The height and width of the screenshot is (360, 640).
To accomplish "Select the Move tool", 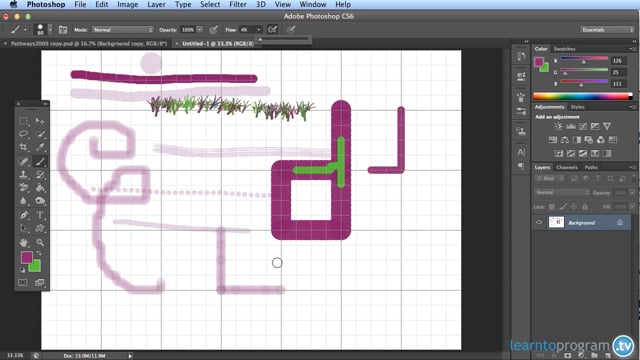I will click(x=40, y=121).
